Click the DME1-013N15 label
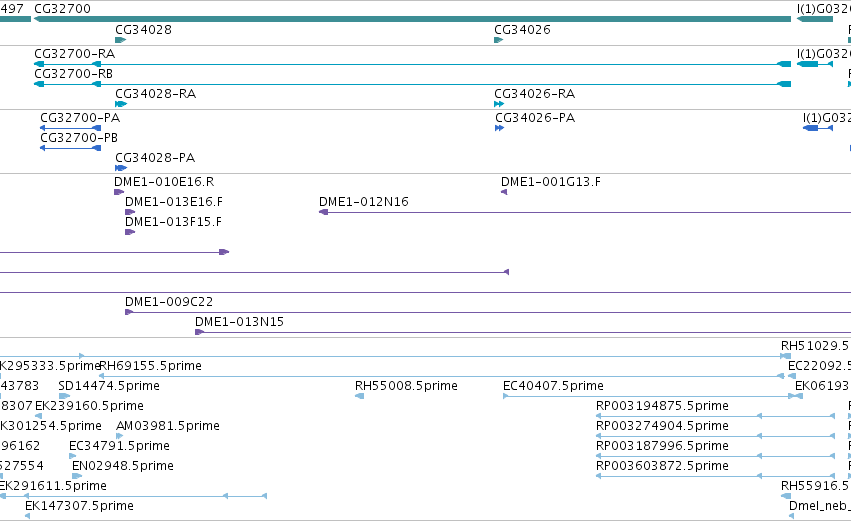851x521 pixels. [239, 322]
